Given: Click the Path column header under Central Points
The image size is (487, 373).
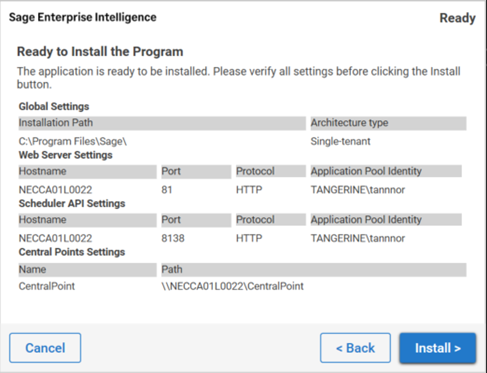Looking at the screenshot, I should pyautogui.click(x=314, y=269).
